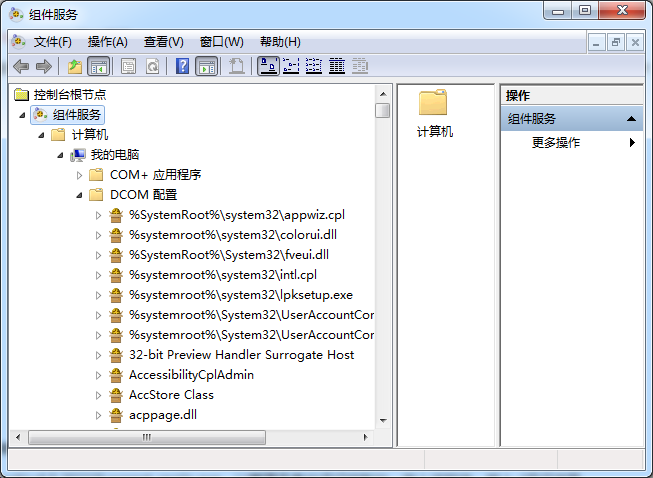Expand 32-bit Preview Handler Surrogate Host
Image resolution: width=653 pixels, height=478 pixels.
(x=98, y=355)
